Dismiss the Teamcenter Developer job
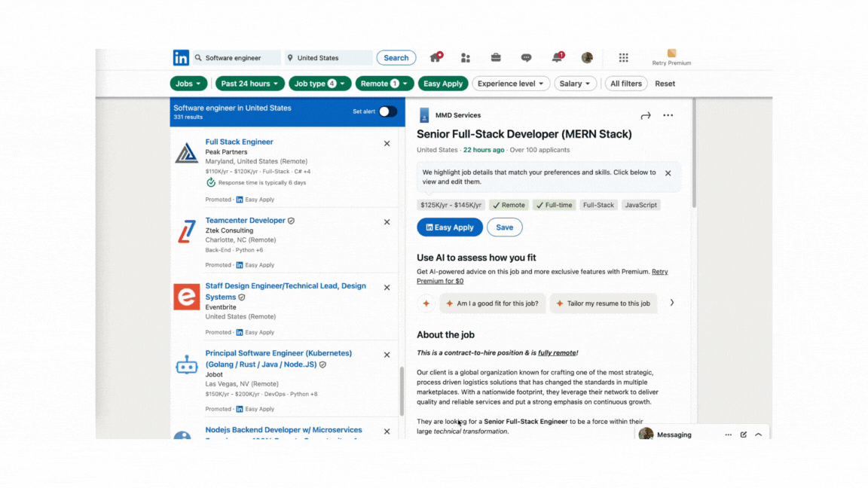868x488 pixels. click(387, 222)
